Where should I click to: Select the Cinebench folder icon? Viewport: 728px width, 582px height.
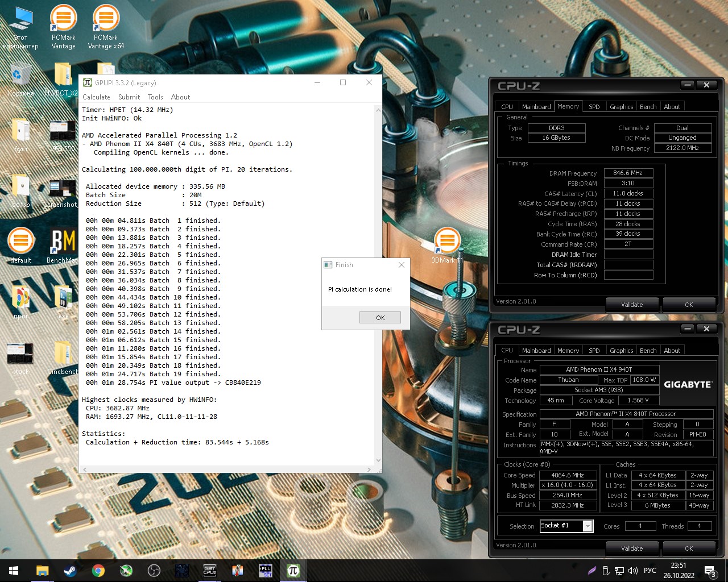point(63,357)
